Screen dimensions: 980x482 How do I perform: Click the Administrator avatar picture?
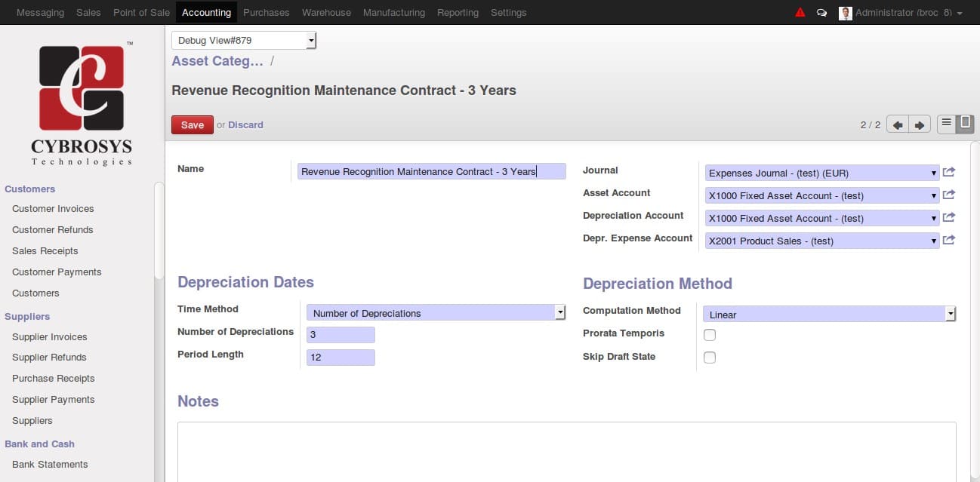846,13
